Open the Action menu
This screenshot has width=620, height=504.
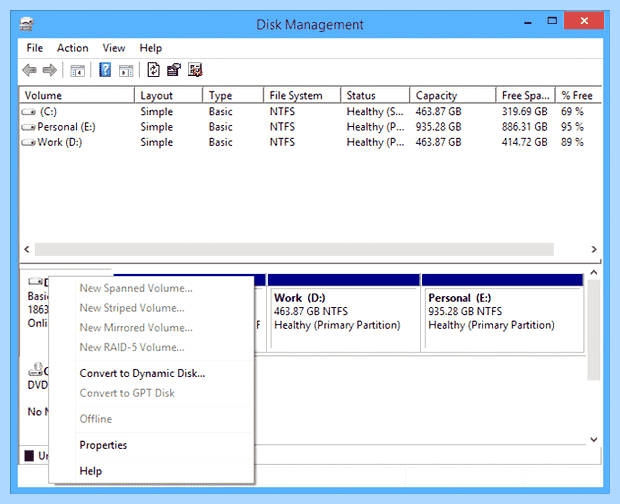tap(73, 48)
